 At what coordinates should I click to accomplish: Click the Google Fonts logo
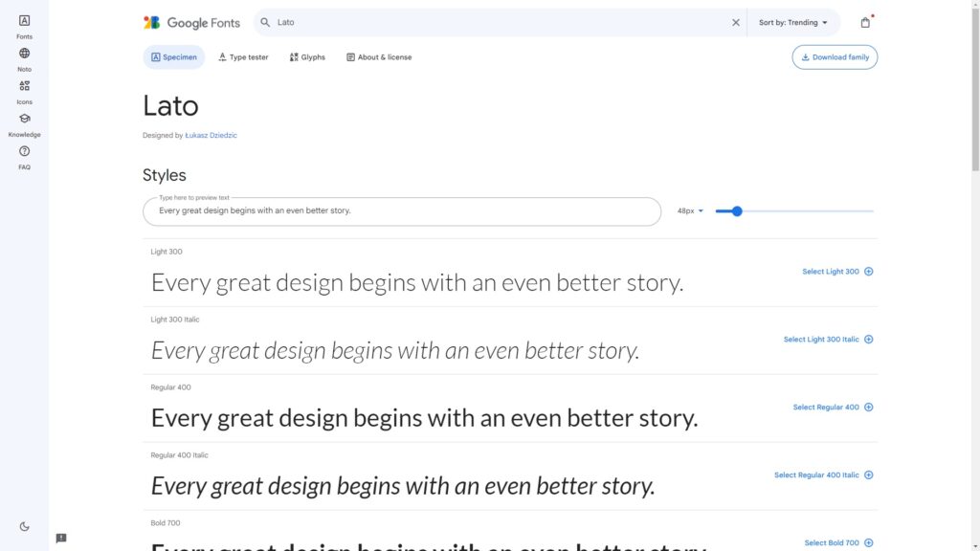pos(190,22)
